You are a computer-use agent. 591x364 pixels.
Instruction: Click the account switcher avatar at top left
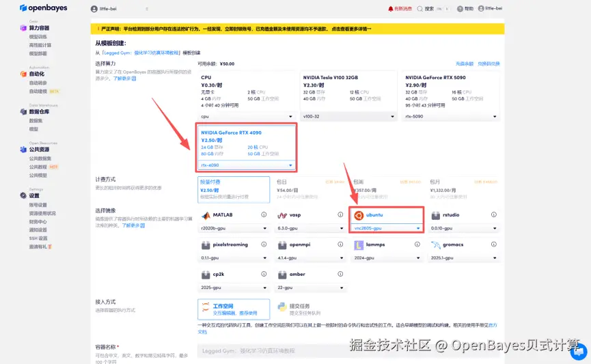(x=94, y=9)
